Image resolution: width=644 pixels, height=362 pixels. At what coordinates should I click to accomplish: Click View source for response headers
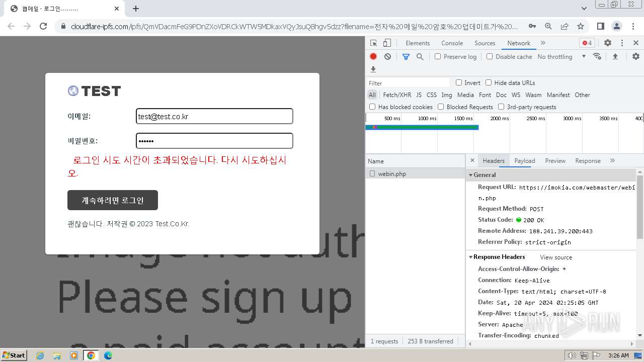click(x=556, y=257)
